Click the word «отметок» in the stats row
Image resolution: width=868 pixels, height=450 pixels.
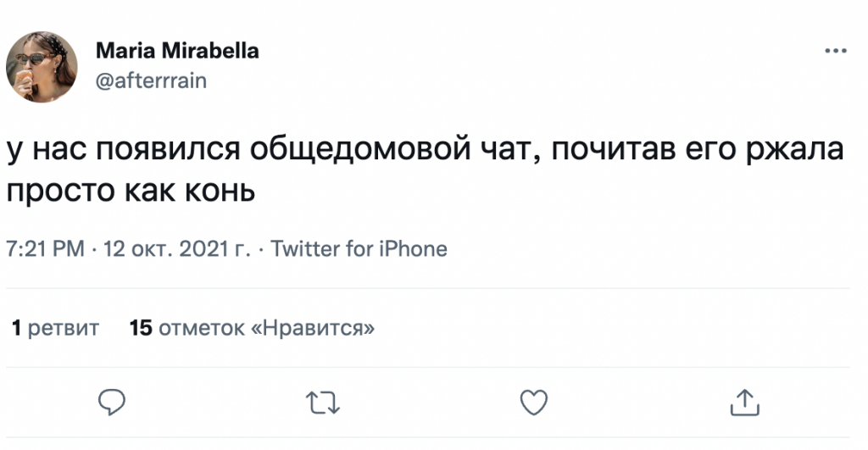coord(202,328)
